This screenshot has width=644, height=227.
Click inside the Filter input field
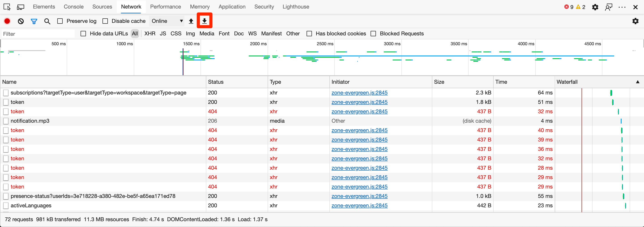click(x=38, y=34)
